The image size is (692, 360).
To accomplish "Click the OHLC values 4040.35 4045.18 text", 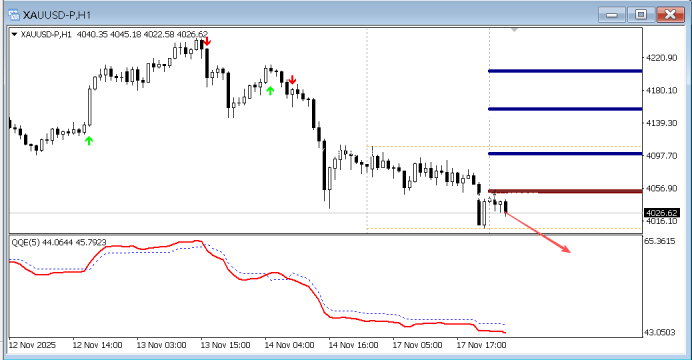I will (109, 34).
